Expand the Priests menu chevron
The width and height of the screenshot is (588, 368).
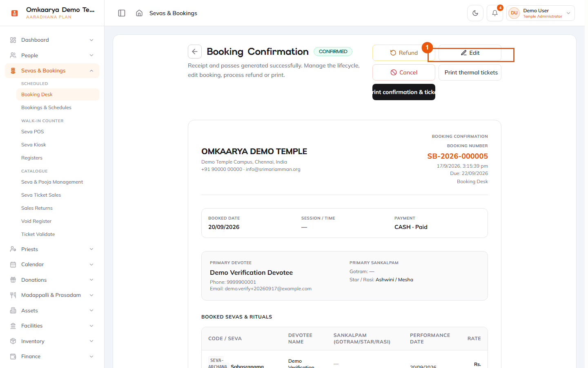point(91,249)
